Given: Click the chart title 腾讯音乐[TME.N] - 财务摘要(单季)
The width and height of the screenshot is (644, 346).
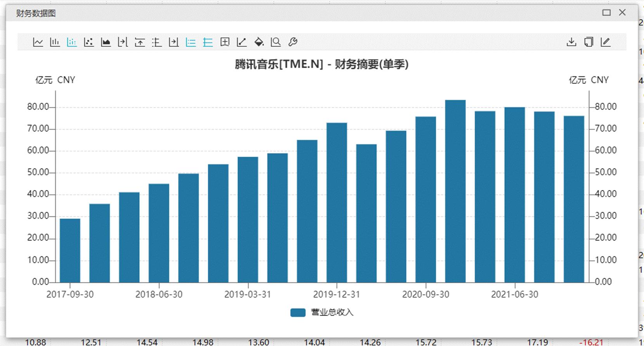Looking at the screenshot, I should point(322,64).
